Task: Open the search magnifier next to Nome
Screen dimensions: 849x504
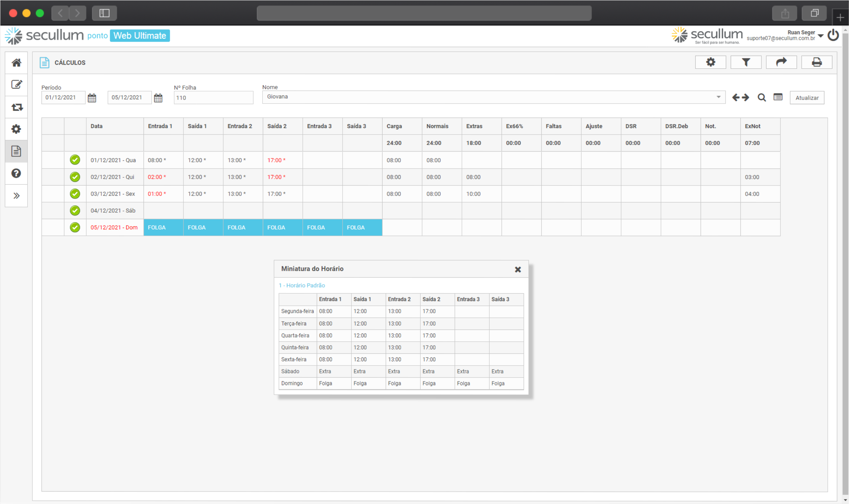Action: pos(762,98)
